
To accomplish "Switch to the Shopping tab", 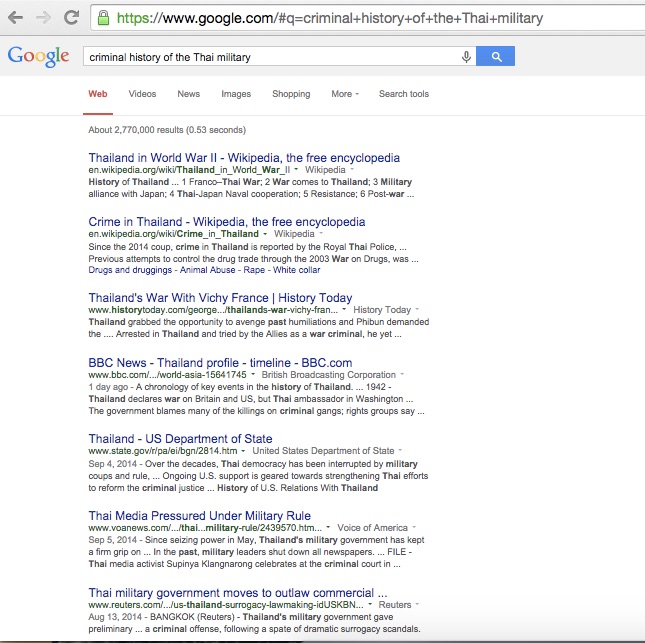I will tap(291, 94).
